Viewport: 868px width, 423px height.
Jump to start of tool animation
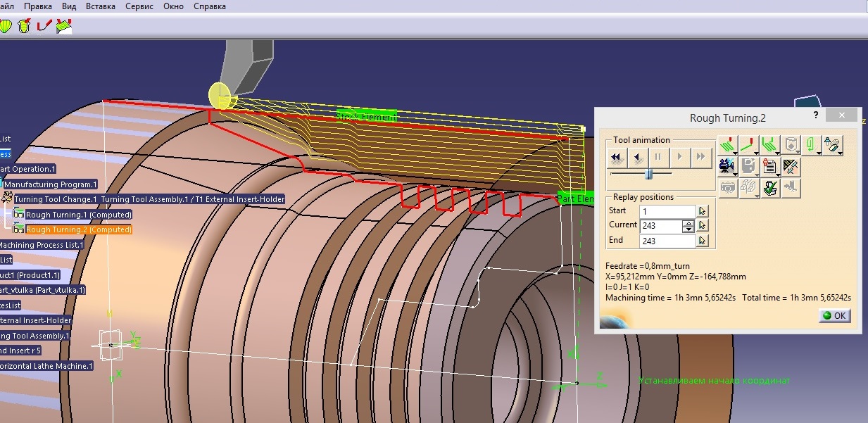pyautogui.click(x=617, y=157)
